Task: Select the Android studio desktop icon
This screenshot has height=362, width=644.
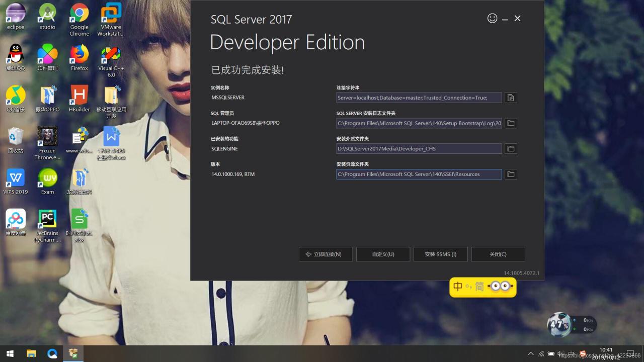Action: point(47,17)
